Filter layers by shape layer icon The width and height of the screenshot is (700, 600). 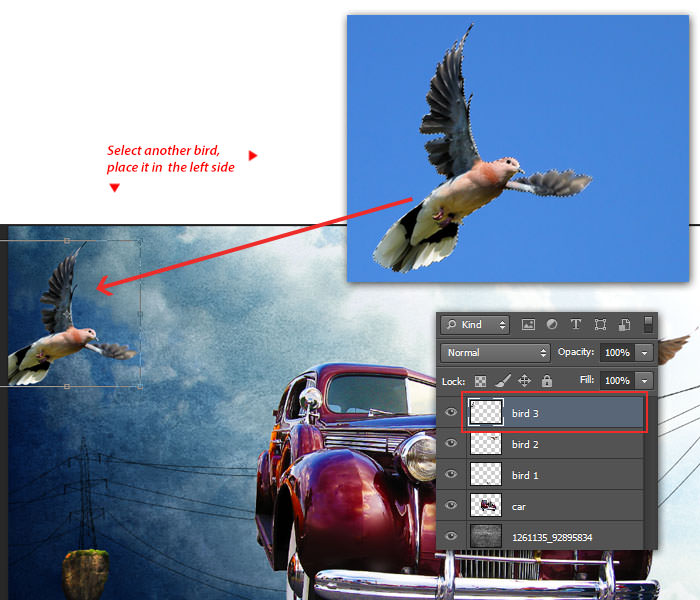pyautogui.click(x=600, y=325)
